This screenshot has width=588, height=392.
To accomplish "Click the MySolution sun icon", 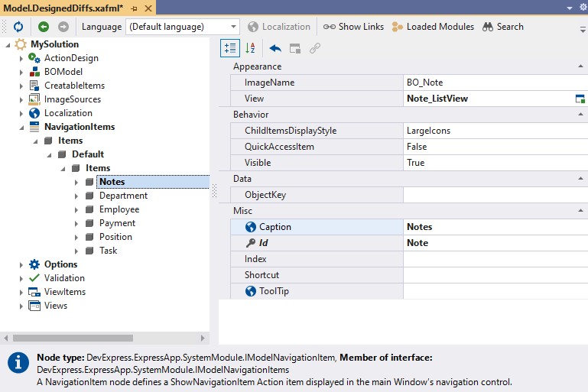I will pyautogui.click(x=21, y=44).
